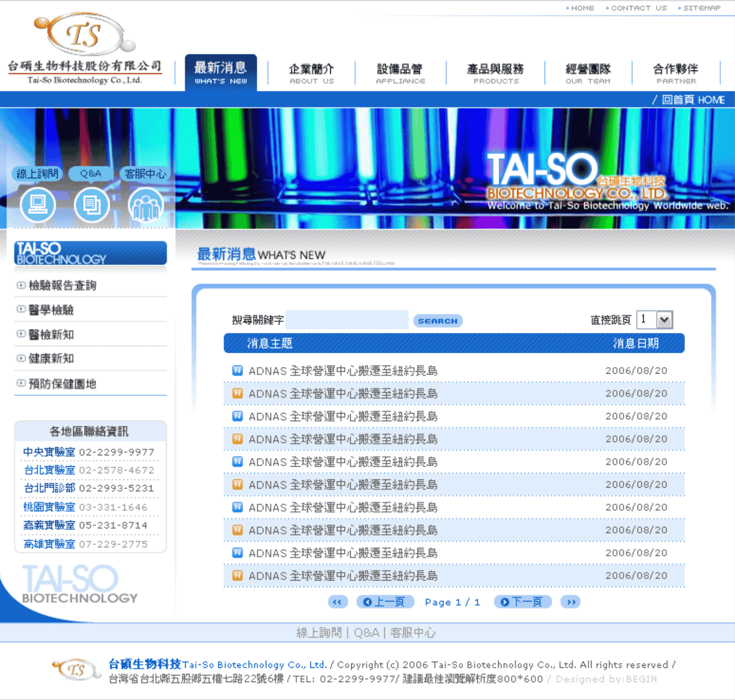Click the Tai-So TS logo at top left
Image resolution: width=735 pixels, height=700 pixels.
coord(85,49)
